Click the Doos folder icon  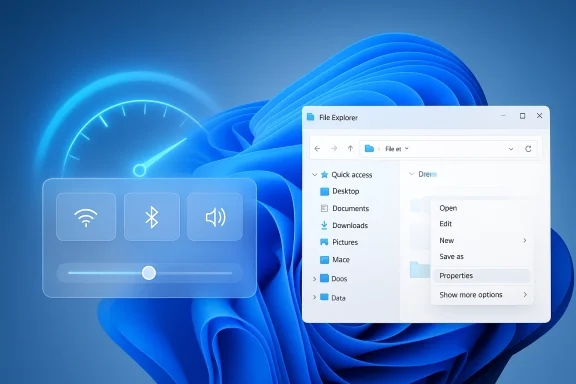coord(324,278)
